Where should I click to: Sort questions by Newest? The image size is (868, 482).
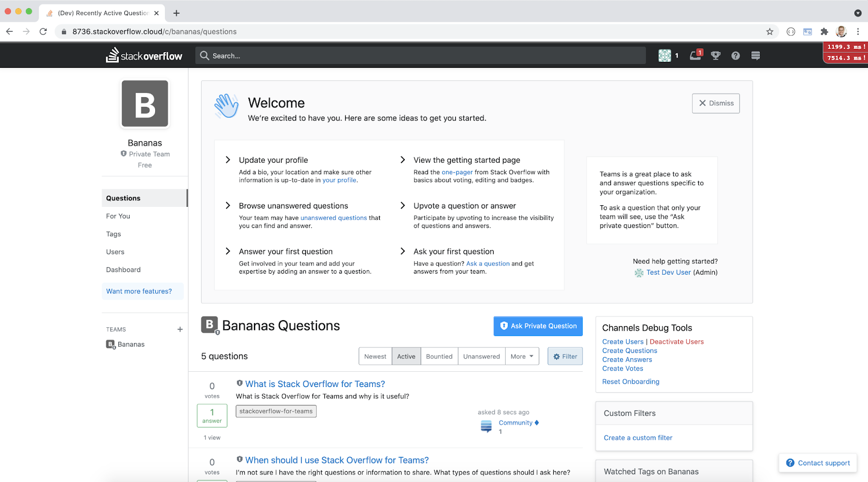375,357
